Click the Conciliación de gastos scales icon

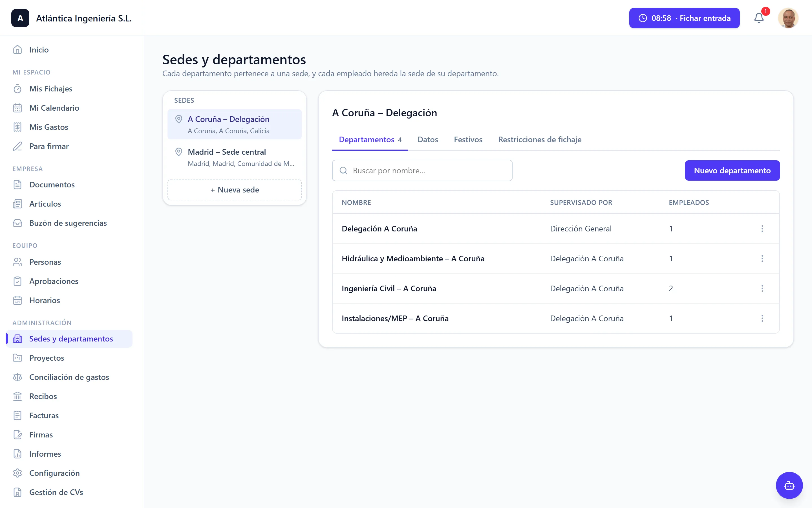click(x=17, y=377)
